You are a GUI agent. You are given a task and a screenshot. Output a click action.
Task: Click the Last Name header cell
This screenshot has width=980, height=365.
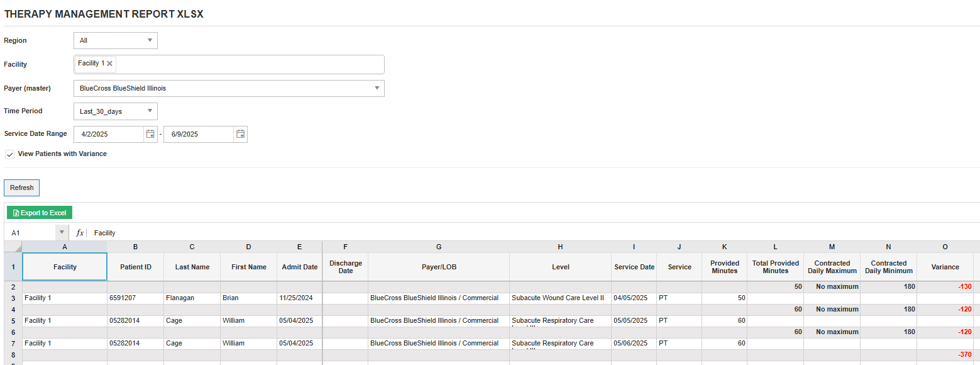(192, 267)
